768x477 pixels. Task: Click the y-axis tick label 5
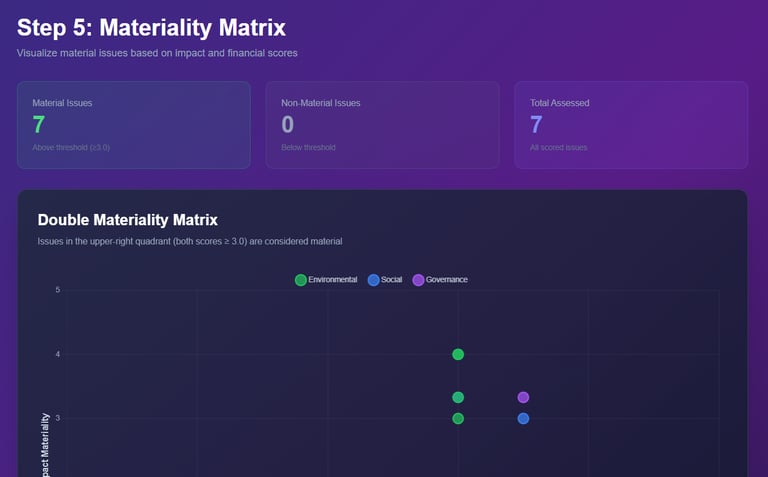click(x=58, y=290)
